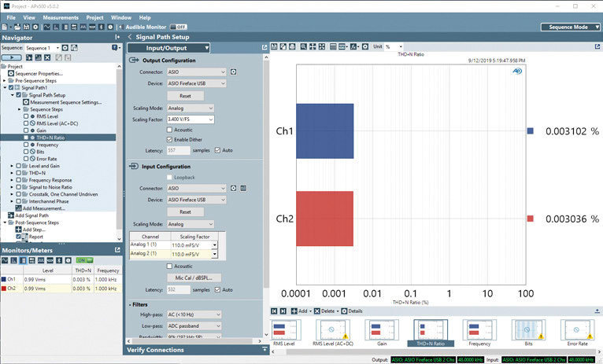This screenshot has width=603, height=364.
Task: Save project using main toolbar disk icon
Action: [27, 27]
